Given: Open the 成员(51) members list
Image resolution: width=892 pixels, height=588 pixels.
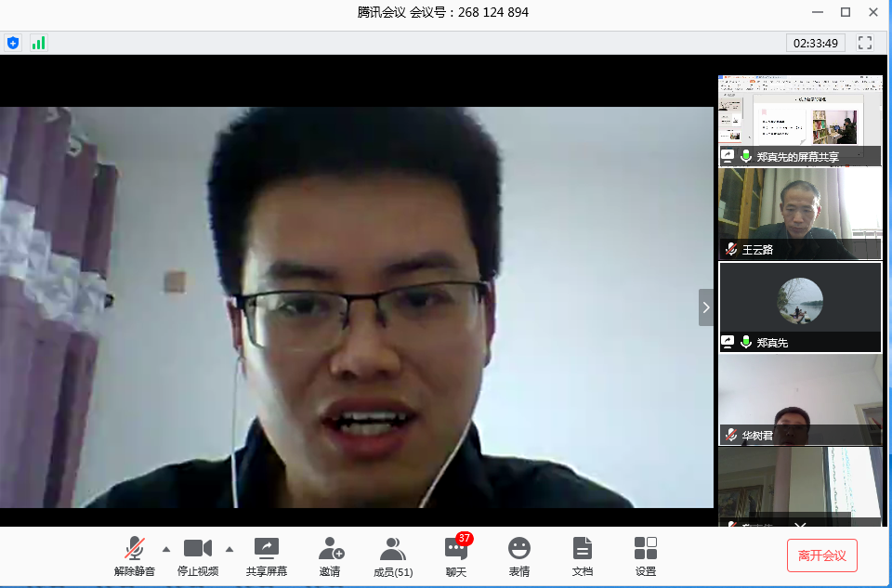Looking at the screenshot, I should click(393, 556).
